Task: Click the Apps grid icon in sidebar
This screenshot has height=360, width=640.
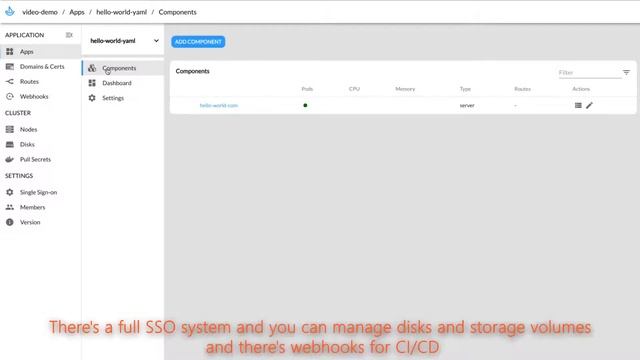Action: click(x=10, y=51)
